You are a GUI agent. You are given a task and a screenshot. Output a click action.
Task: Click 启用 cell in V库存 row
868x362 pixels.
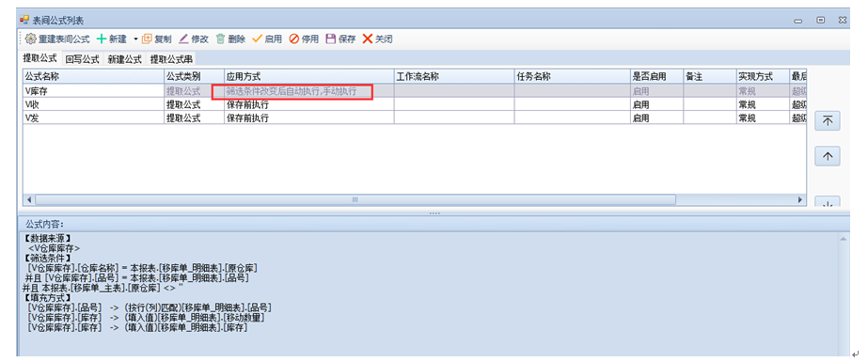[x=657, y=91]
